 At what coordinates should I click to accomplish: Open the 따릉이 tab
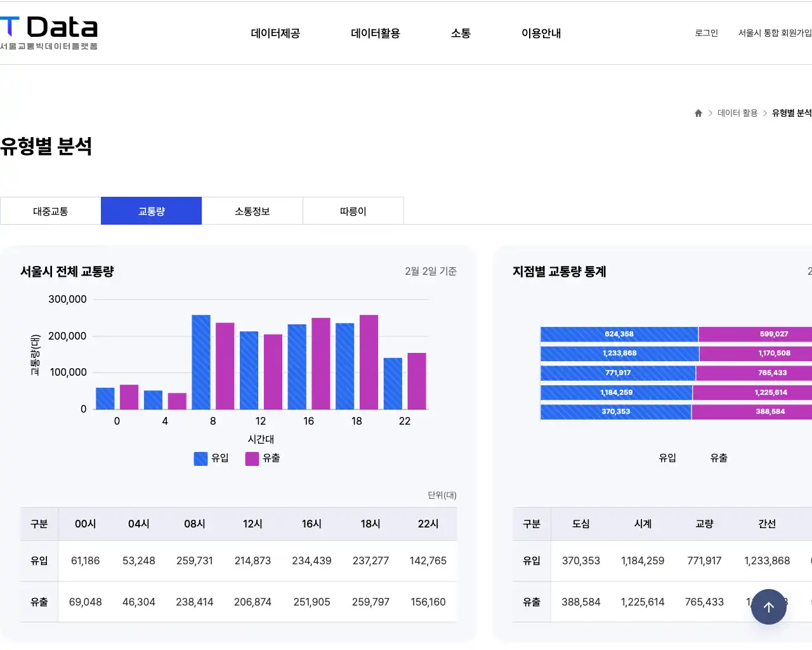point(353,210)
